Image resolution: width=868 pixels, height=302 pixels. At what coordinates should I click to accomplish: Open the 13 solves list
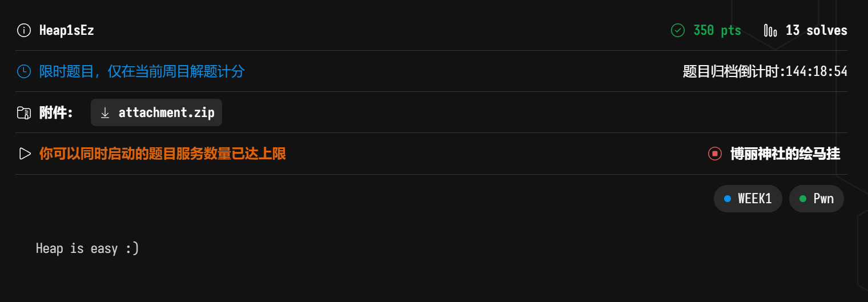click(816, 30)
